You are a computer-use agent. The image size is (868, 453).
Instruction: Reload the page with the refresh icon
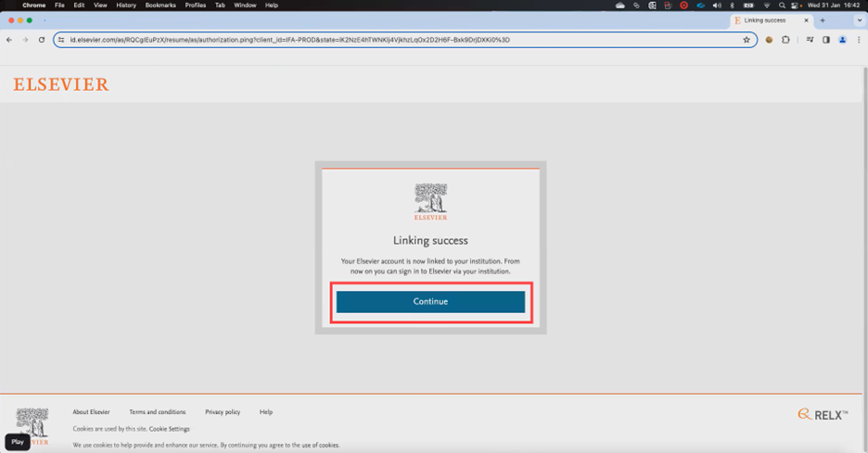42,40
